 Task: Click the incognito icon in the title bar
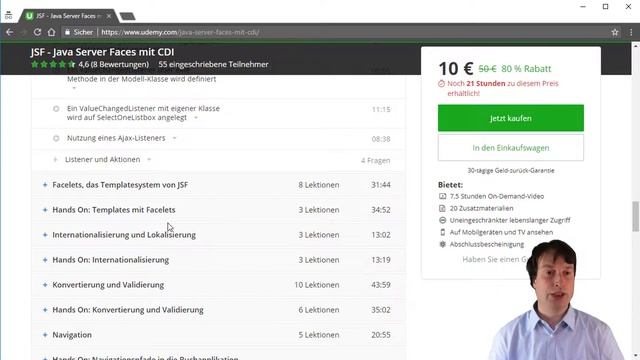pos(9,16)
